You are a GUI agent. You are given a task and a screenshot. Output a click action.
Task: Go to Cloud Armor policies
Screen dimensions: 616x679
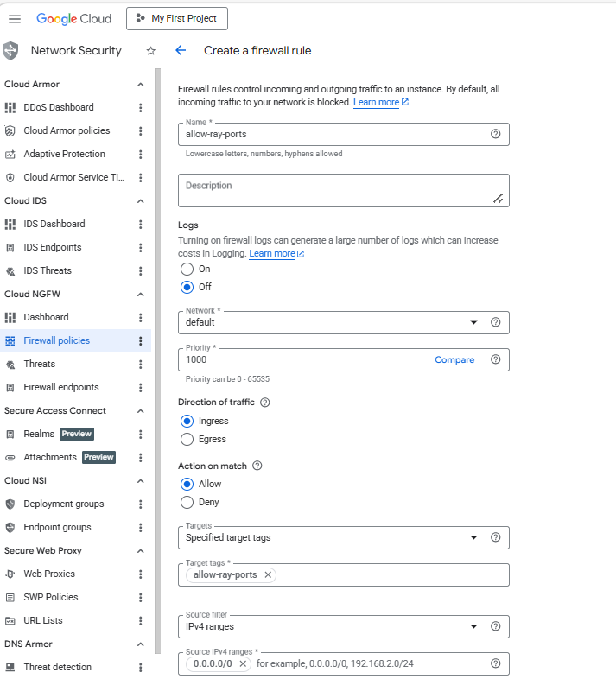coord(67,130)
